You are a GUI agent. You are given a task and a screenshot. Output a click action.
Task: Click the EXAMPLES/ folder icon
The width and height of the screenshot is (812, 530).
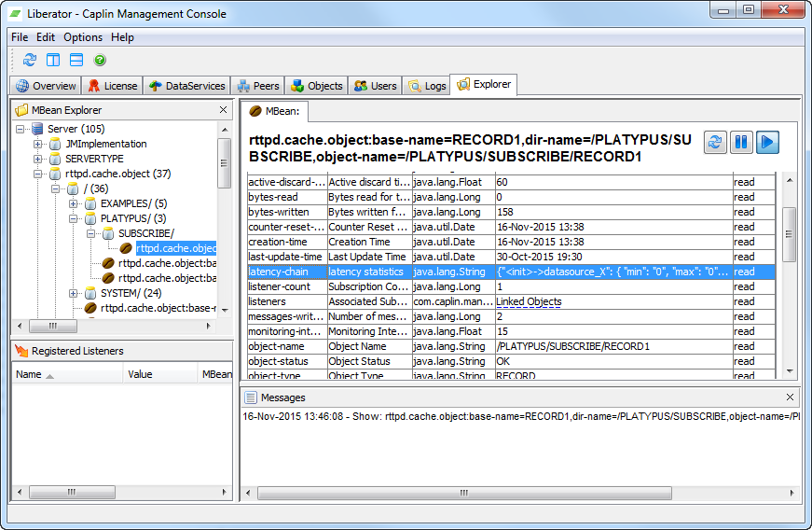click(90, 203)
